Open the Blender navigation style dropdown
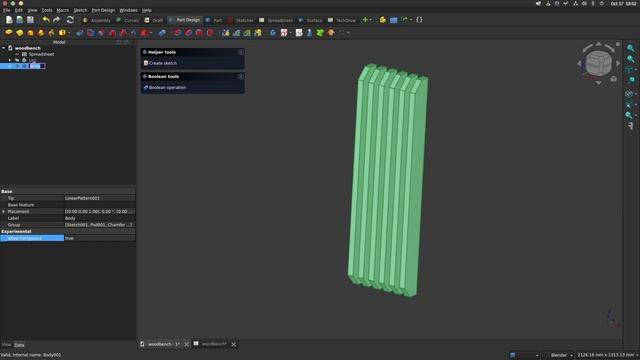Image resolution: width=640 pixels, height=360 pixels. [561, 355]
